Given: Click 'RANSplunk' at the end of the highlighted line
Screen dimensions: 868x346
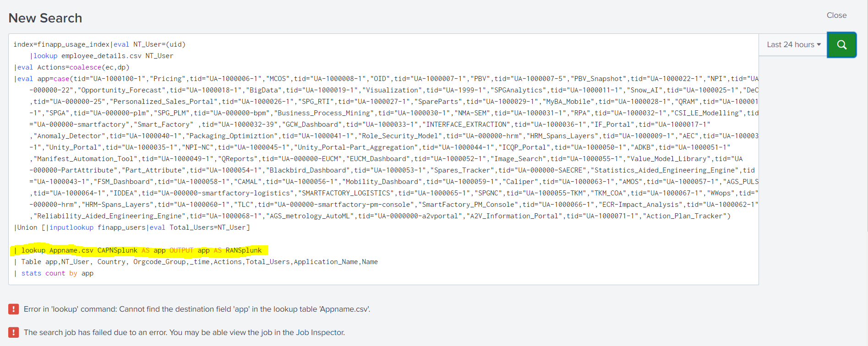Looking at the screenshot, I should (x=243, y=250).
